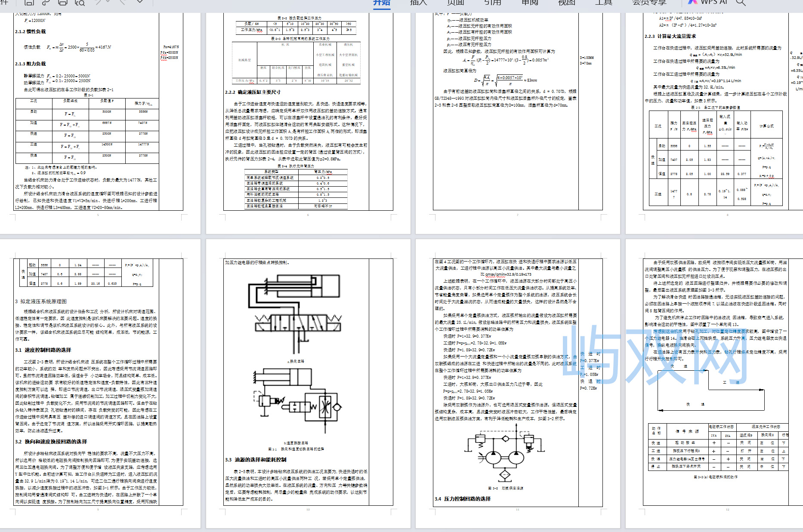The height and width of the screenshot is (532, 803).
Task: Click heading 3.3 油源的选择和能耗控制
Action: 256,460
